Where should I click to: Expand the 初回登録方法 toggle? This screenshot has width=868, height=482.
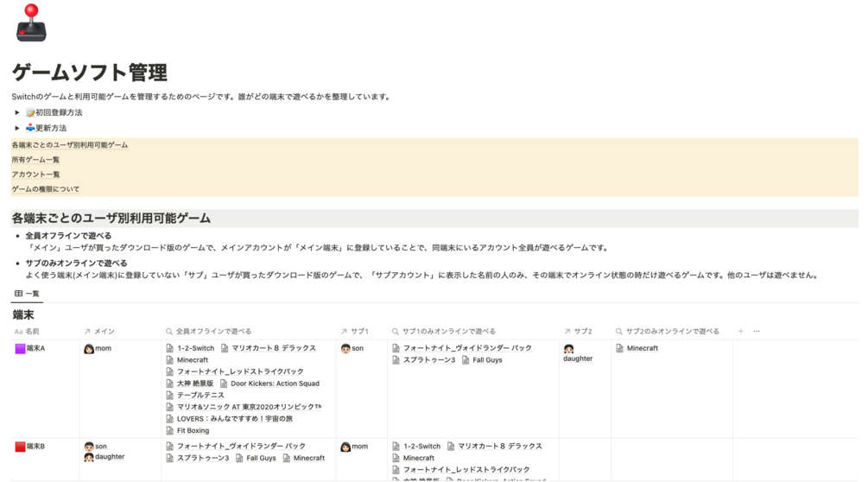[17, 112]
